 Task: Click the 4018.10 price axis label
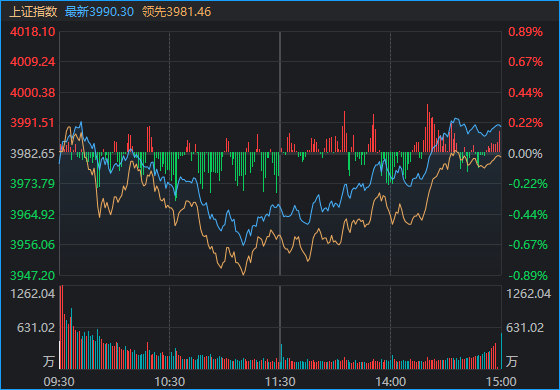[32, 32]
